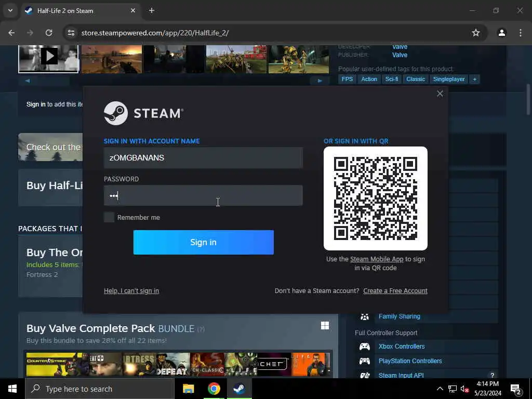532x399 pixels.
Task: Click the taskbar search box
Action: (99, 389)
